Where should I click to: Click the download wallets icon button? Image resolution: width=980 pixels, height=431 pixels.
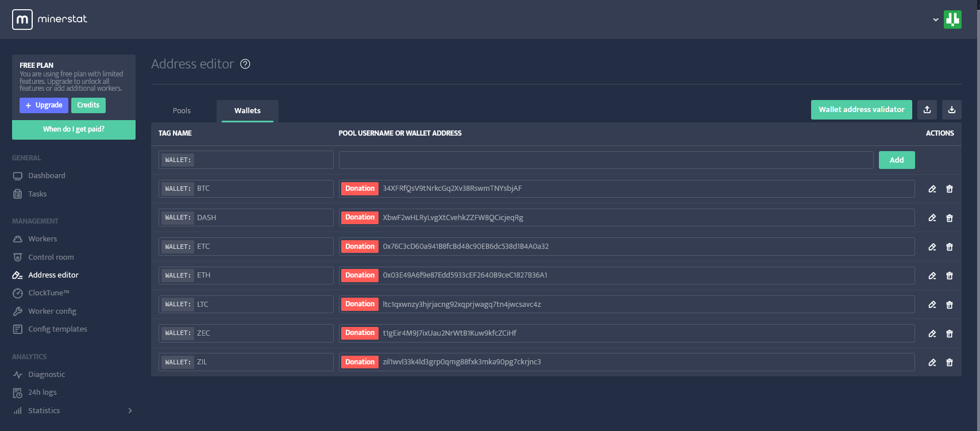[x=952, y=110]
